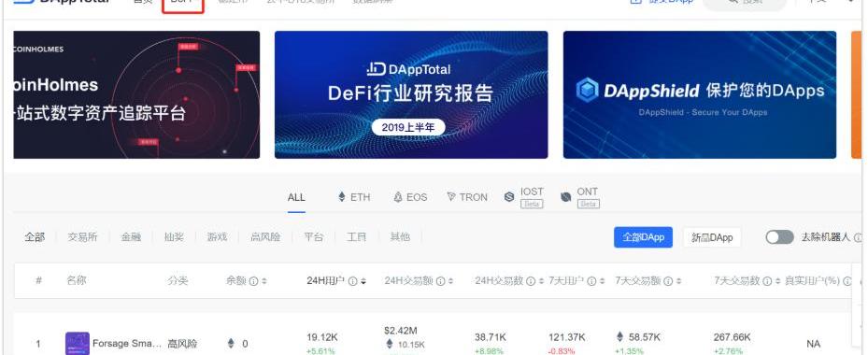Open the DeFi行业研究报告 banner
Screen dimensions: 868x355
tap(411, 94)
